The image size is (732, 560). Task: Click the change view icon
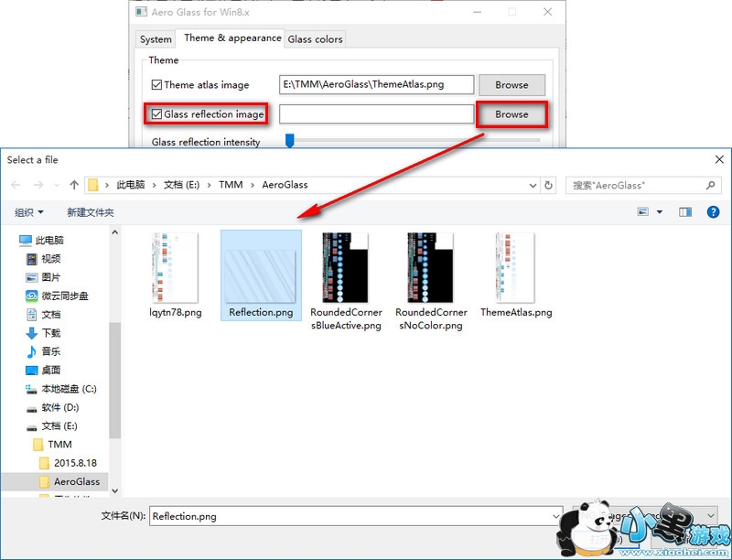coord(643,212)
